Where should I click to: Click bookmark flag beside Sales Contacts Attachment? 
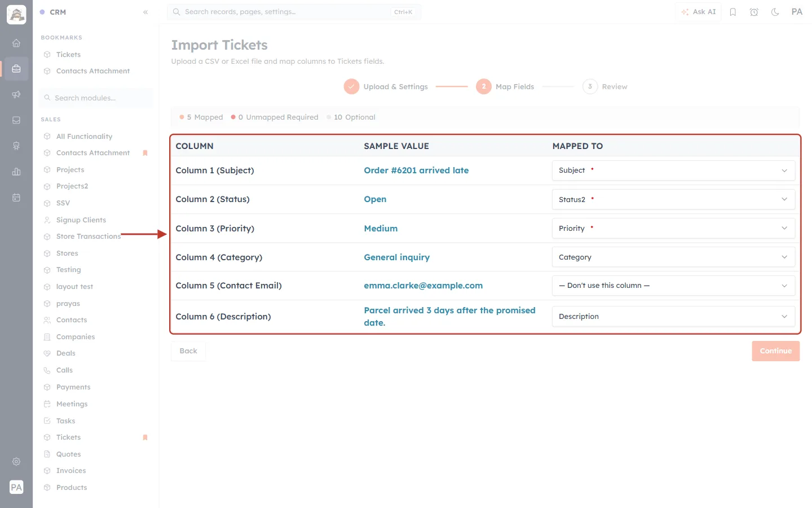145,153
